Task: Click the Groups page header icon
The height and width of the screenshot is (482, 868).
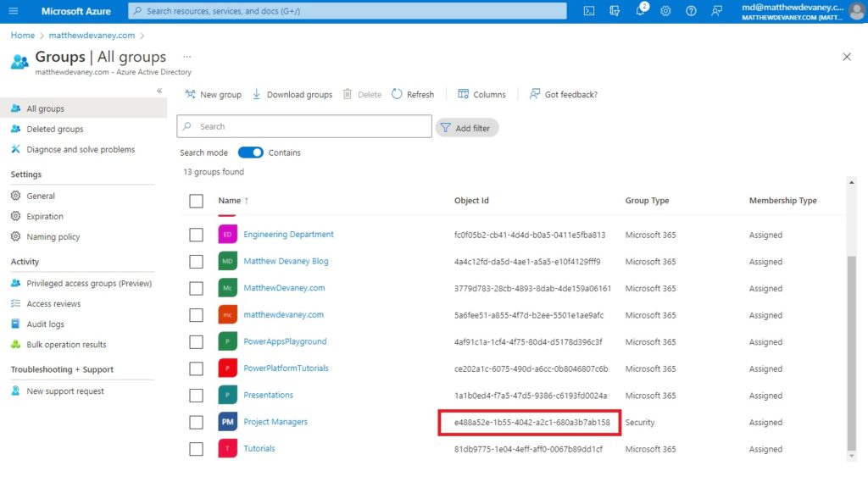Action: click(19, 62)
